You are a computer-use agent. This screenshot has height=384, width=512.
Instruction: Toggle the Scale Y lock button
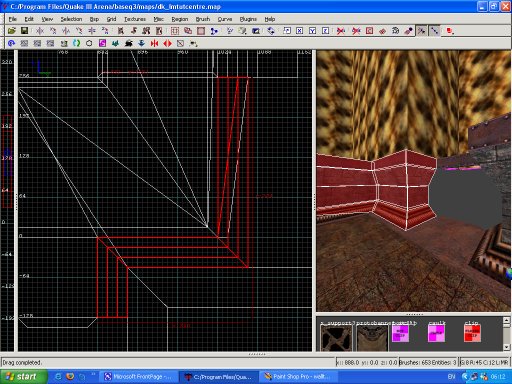[312, 31]
